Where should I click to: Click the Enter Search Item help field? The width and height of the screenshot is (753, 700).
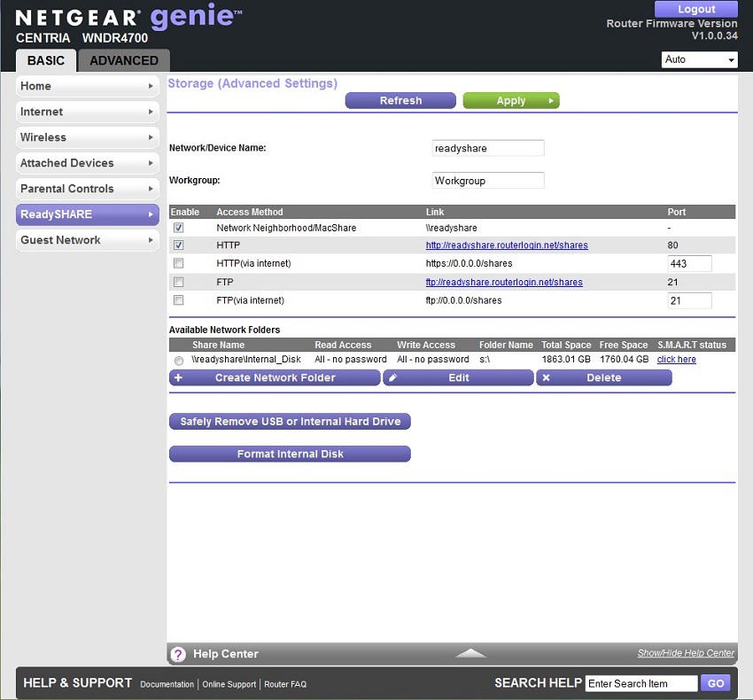[x=641, y=683]
